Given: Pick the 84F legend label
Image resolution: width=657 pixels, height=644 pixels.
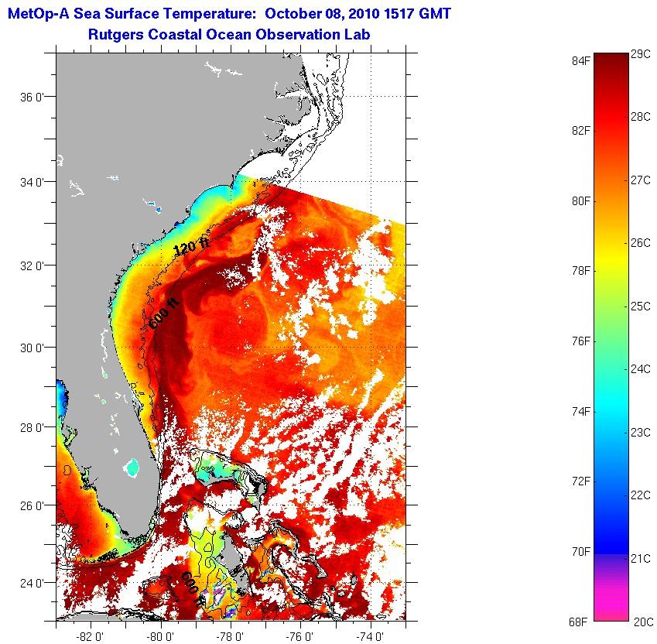Looking at the screenshot, I should coord(580,61).
